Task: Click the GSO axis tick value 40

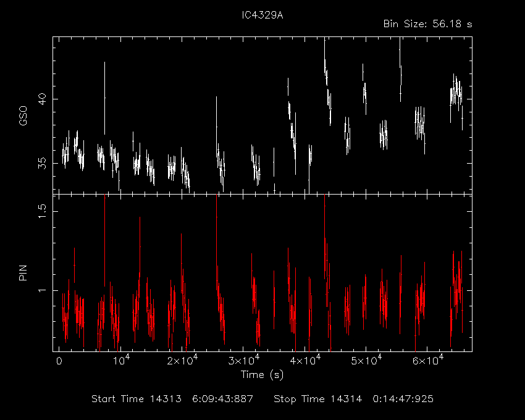Action: click(42, 99)
